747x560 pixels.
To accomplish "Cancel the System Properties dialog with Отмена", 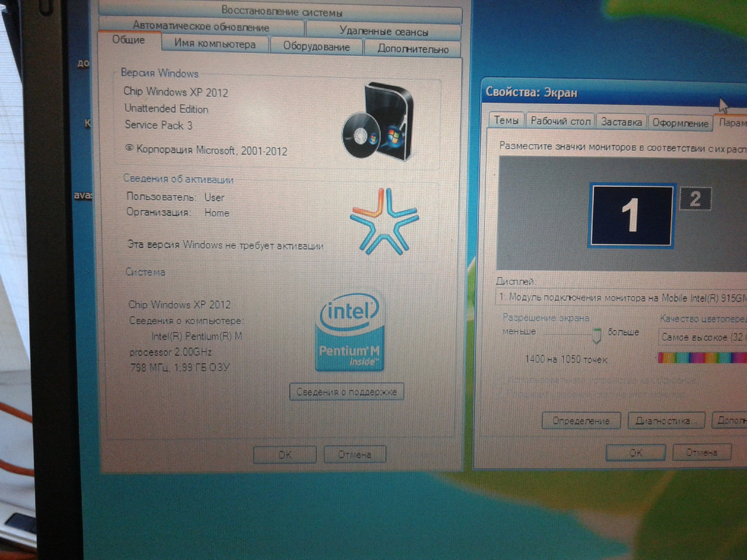I will (354, 454).
